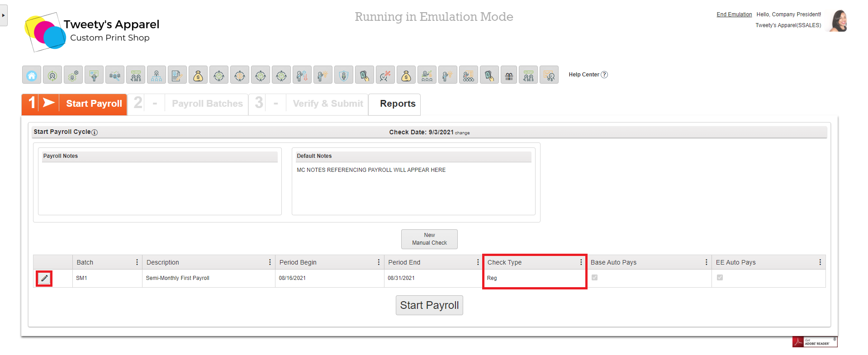The image size is (868, 355).
Task: Click the gift box toolbar icon
Action: click(509, 75)
